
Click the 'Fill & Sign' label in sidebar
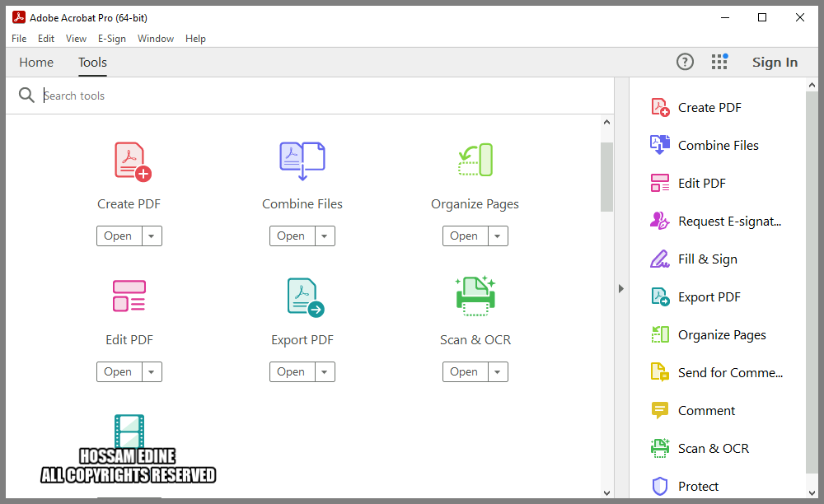tap(707, 259)
